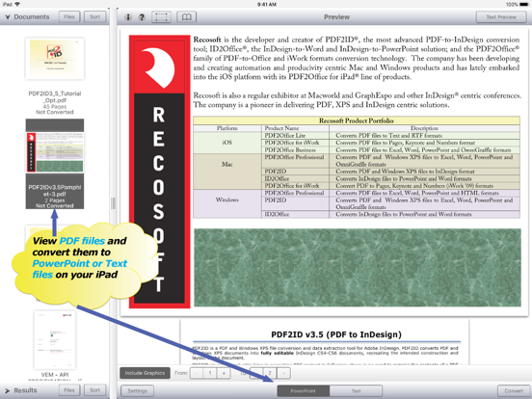Viewport: 532px width, 399px height.
Task: Click the 9:41 AM clock in the status bar
Action: (266, 5)
